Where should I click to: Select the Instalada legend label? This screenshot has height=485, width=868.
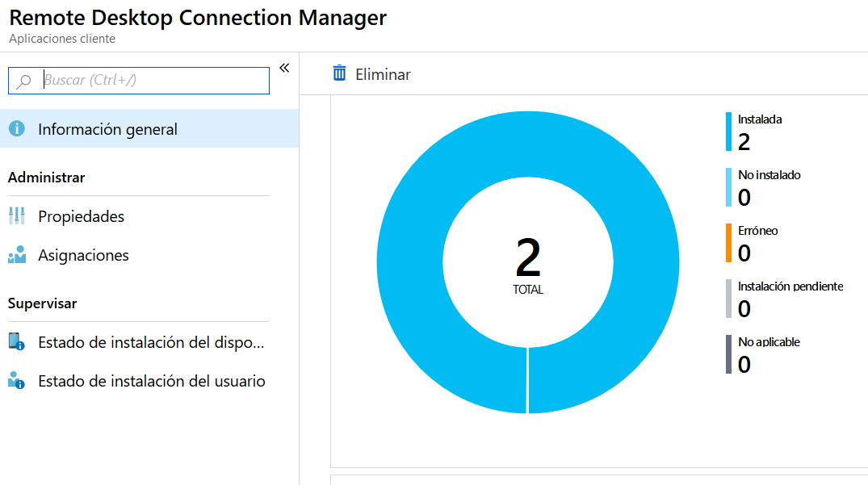[760, 119]
